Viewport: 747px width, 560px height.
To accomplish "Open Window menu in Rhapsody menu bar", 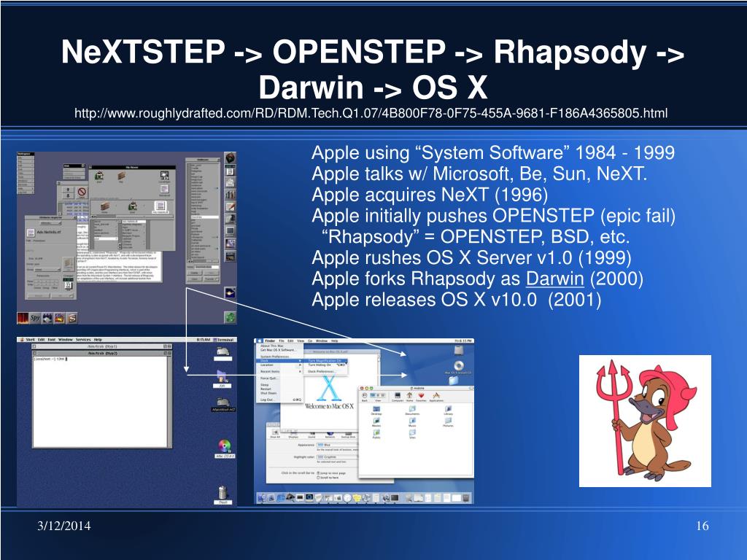I will point(65,340).
